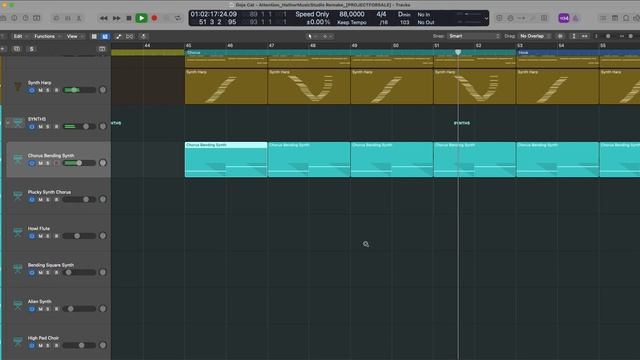The width and height of the screenshot is (640, 360).
Task: Click the Chorus arrangement marker
Action: pos(350,52)
